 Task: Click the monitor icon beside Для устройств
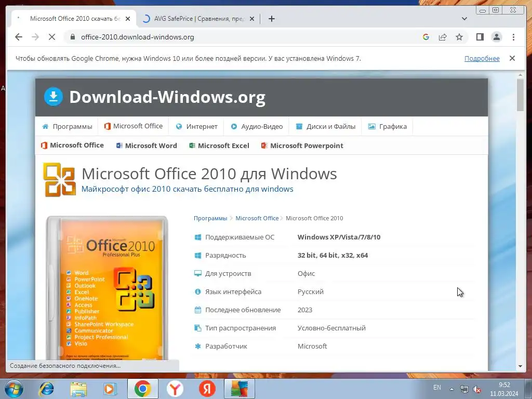click(198, 273)
